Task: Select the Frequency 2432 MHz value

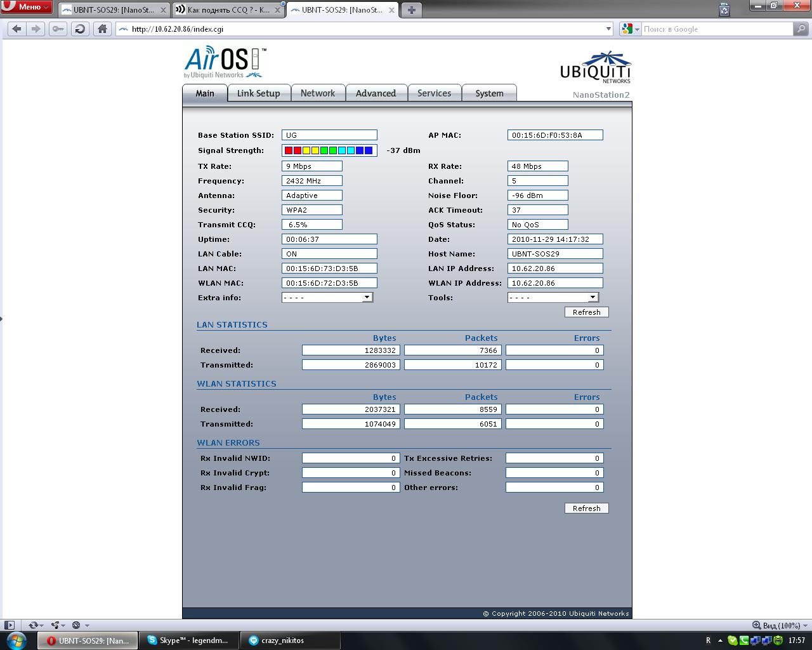Action: 312,181
